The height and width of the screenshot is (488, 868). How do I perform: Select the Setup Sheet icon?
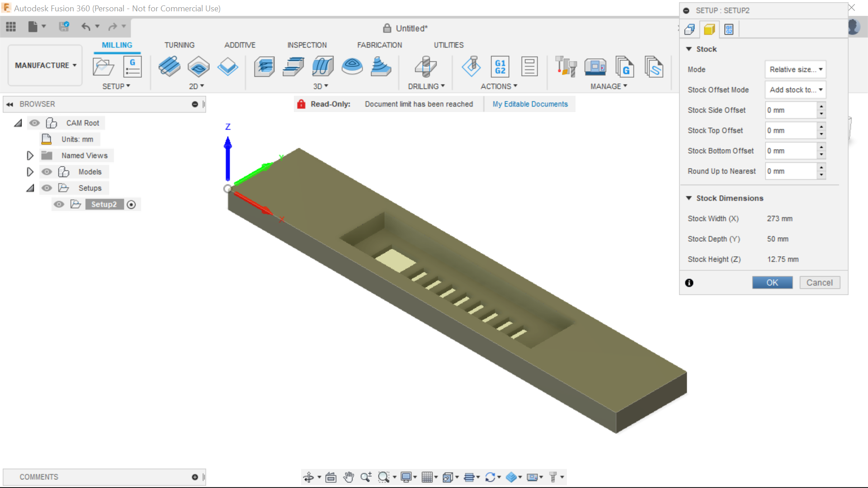tap(529, 66)
